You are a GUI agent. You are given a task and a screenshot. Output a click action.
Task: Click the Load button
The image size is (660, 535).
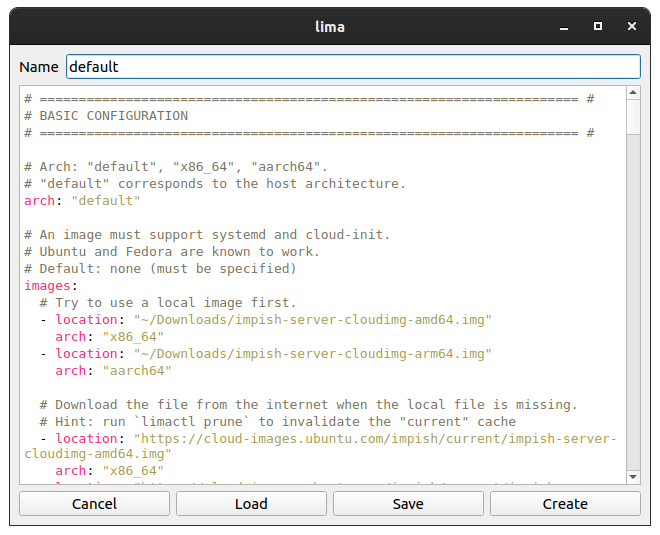point(251,503)
